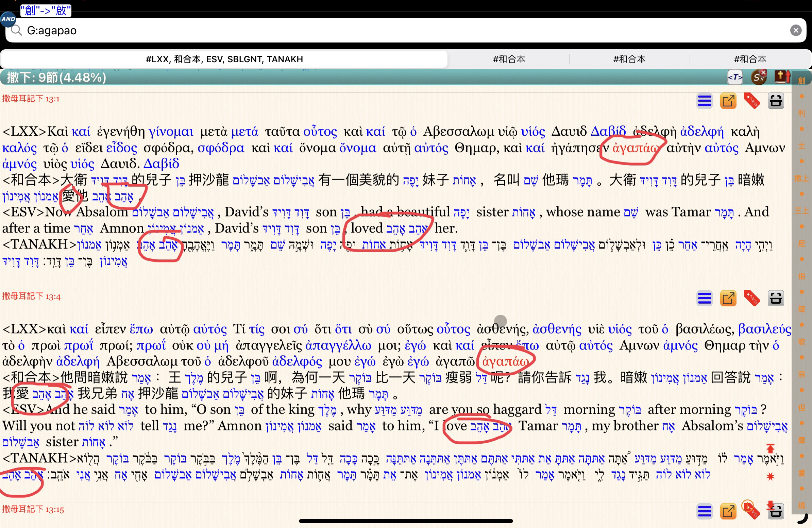Screen dimensions: 812x528
Task: Toggle tag markup display with the <T> icon
Action: [x=735, y=78]
